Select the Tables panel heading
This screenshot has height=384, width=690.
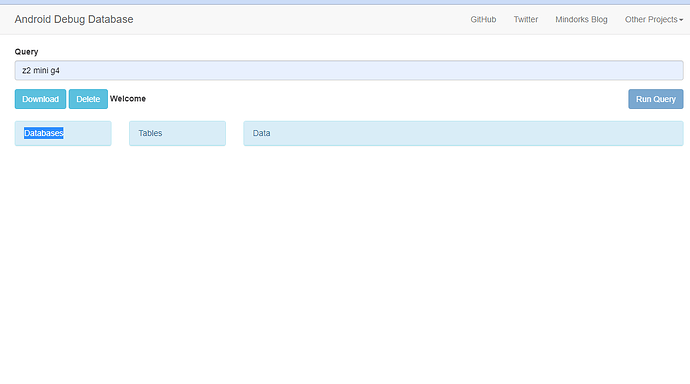(x=177, y=133)
